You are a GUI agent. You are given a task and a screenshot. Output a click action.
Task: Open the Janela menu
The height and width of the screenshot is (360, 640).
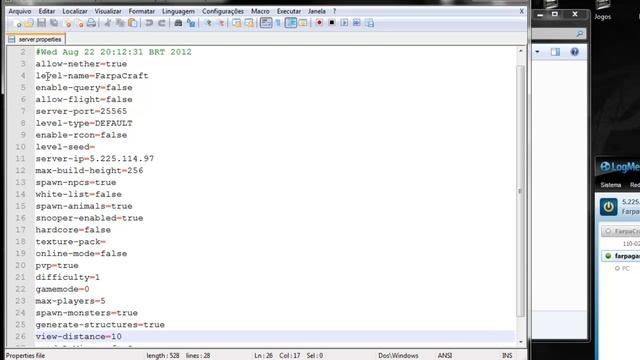click(x=317, y=11)
